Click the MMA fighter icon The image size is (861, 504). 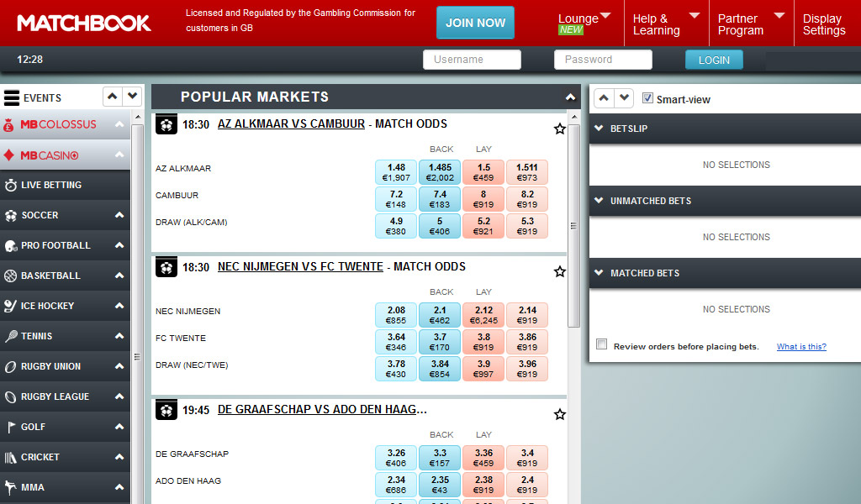[10, 487]
